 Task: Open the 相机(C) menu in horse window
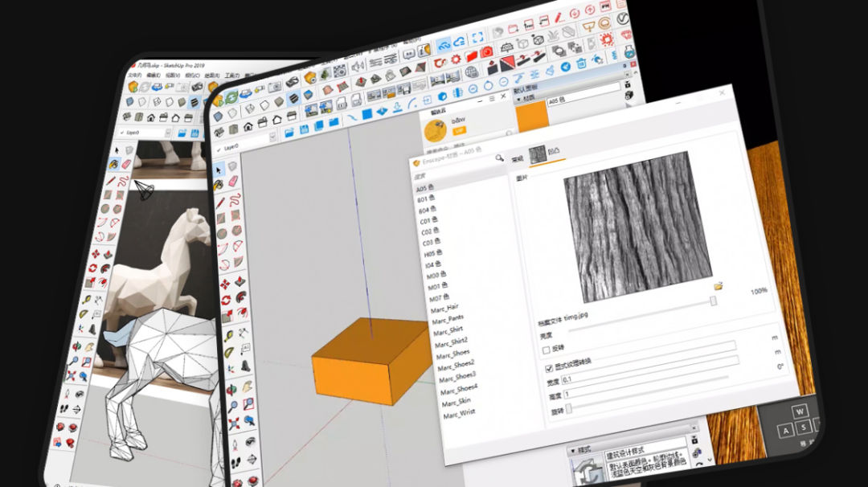tap(192, 76)
